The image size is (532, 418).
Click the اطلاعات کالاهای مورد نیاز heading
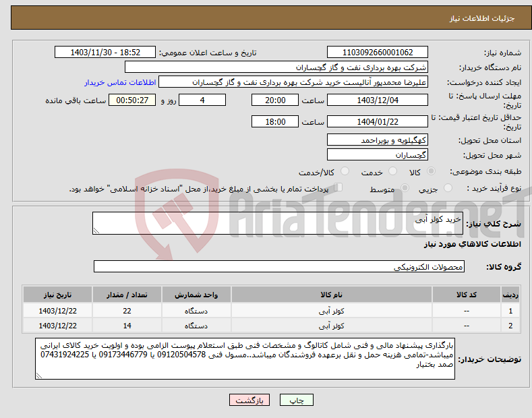click(472, 244)
